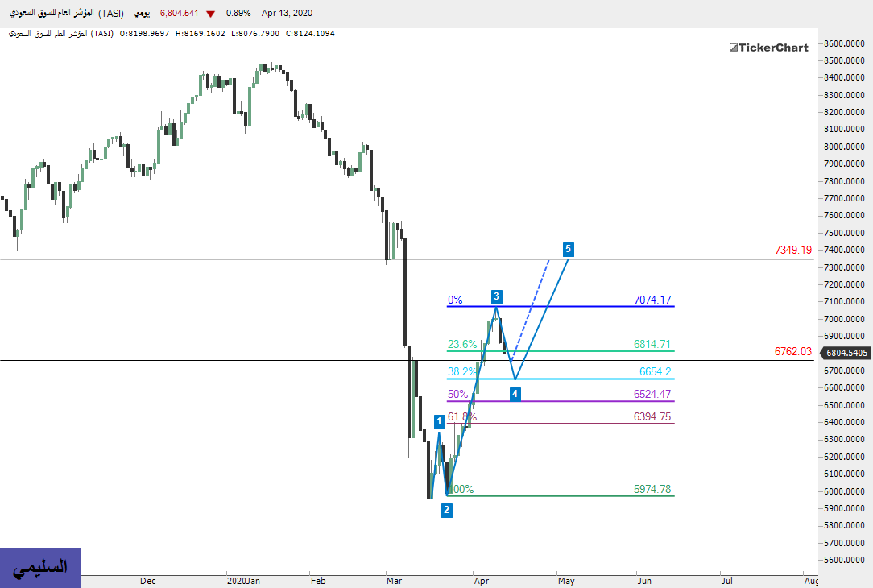Click the Feb label on time axis
Viewport: 873px width, 588px height.
coord(318,581)
